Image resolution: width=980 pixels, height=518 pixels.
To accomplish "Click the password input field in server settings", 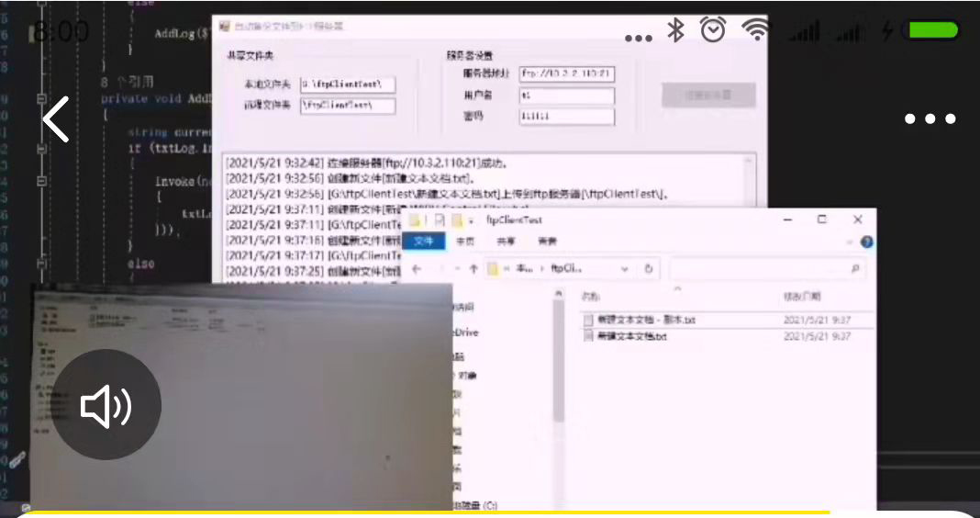I will click(567, 117).
